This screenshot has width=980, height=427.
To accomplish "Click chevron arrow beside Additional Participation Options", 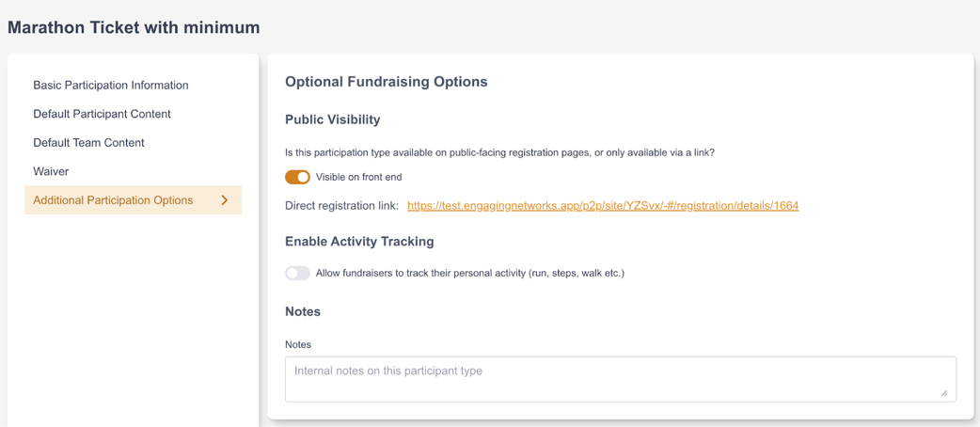I will click(x=225, y=200).
